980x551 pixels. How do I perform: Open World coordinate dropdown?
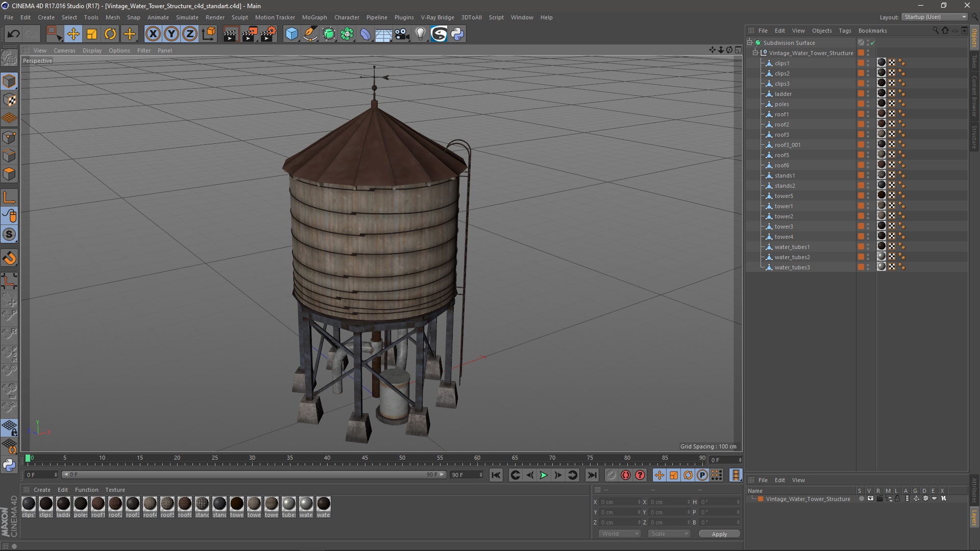pyautogui.click(x=620, y=534)
